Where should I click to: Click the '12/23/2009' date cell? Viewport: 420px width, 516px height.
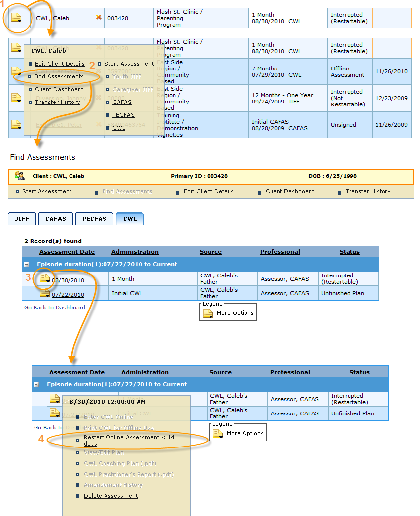coord(392,98)
